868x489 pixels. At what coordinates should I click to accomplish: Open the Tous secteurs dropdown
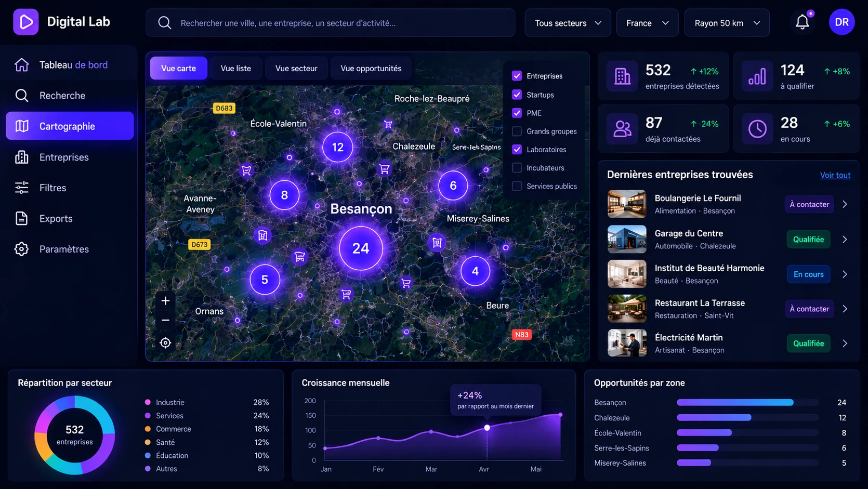[x=568, y=23]
